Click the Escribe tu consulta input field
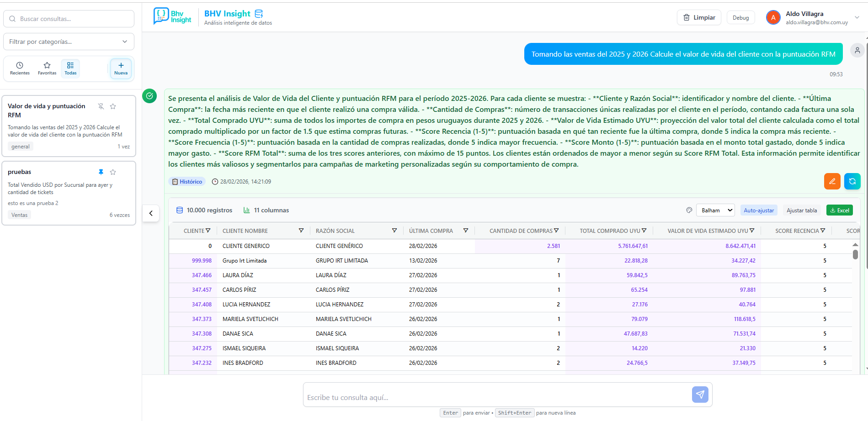This screenshot has height=421, width=868. [x=496, y=397]
